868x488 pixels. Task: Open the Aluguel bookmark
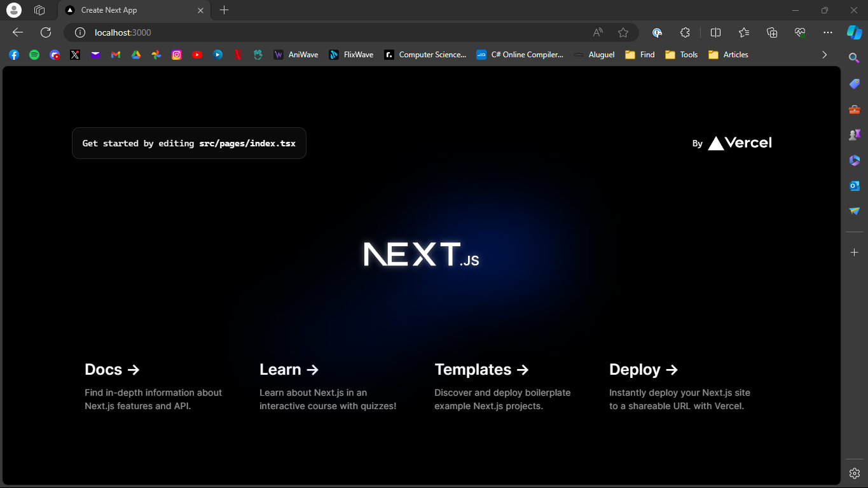(595, 55)
